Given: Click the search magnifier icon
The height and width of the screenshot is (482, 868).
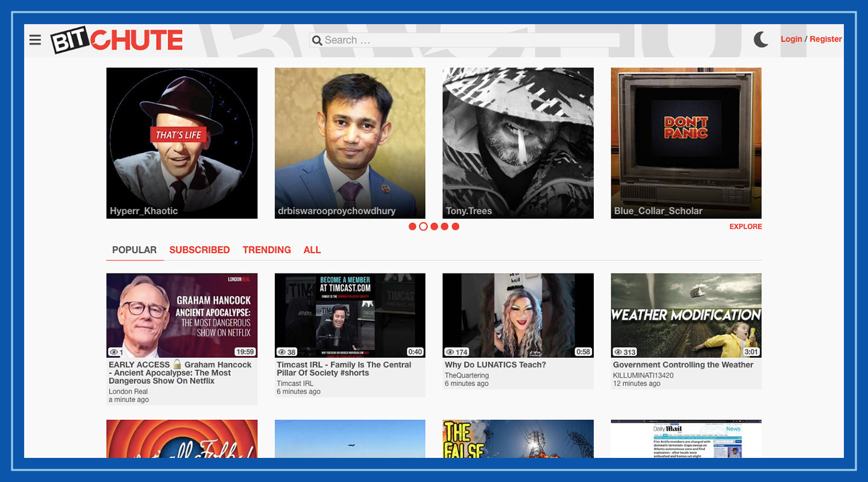Looking at the screenshot, I should click(x=317, y=40).
